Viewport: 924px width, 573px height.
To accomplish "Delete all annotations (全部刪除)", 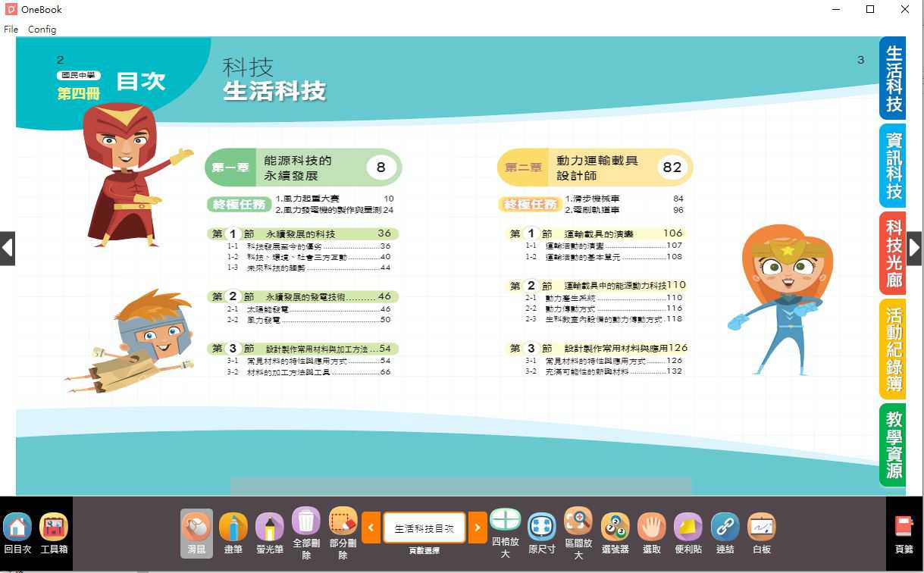I will [306, 534].
